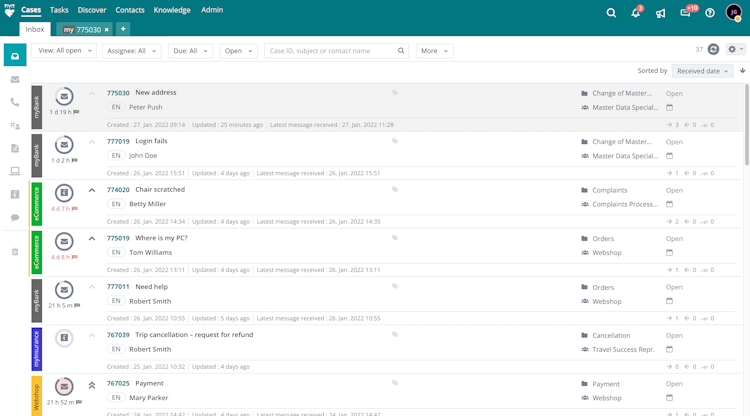Open the phone calls sidebar icon
The image size is (750, 416).
coord(15,102)
